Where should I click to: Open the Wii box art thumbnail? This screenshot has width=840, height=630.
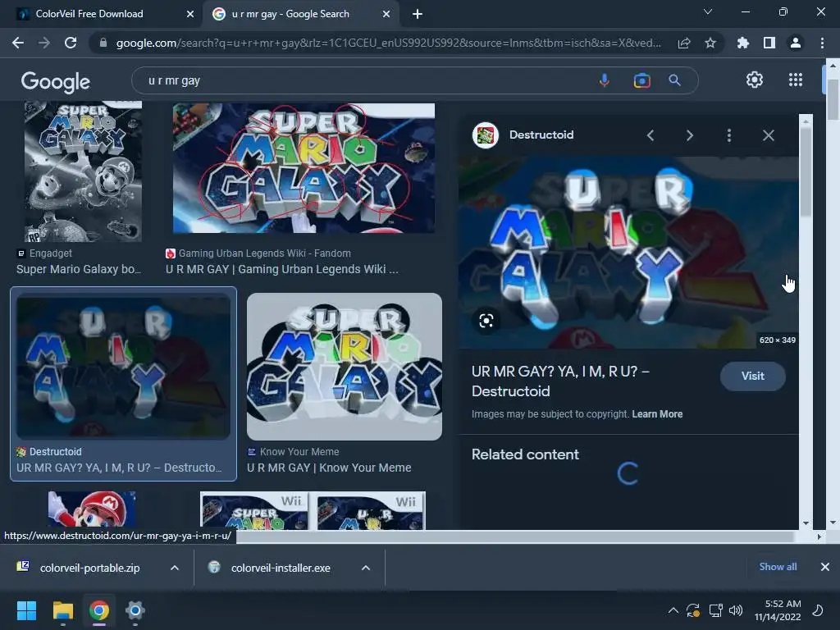[313, 510]
